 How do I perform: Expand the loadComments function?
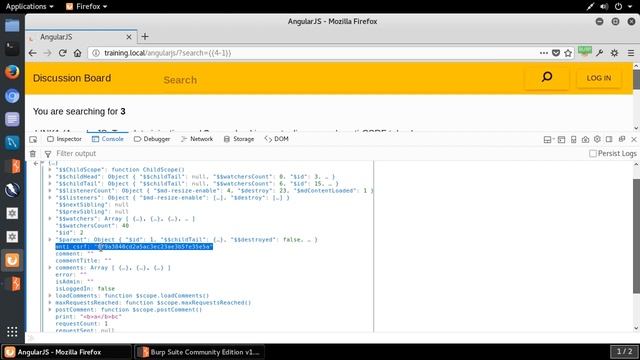[50, 296]
